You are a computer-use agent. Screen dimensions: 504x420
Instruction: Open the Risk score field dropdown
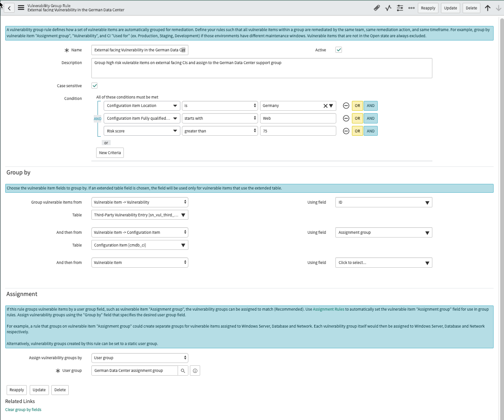click(x=142, y=131)
